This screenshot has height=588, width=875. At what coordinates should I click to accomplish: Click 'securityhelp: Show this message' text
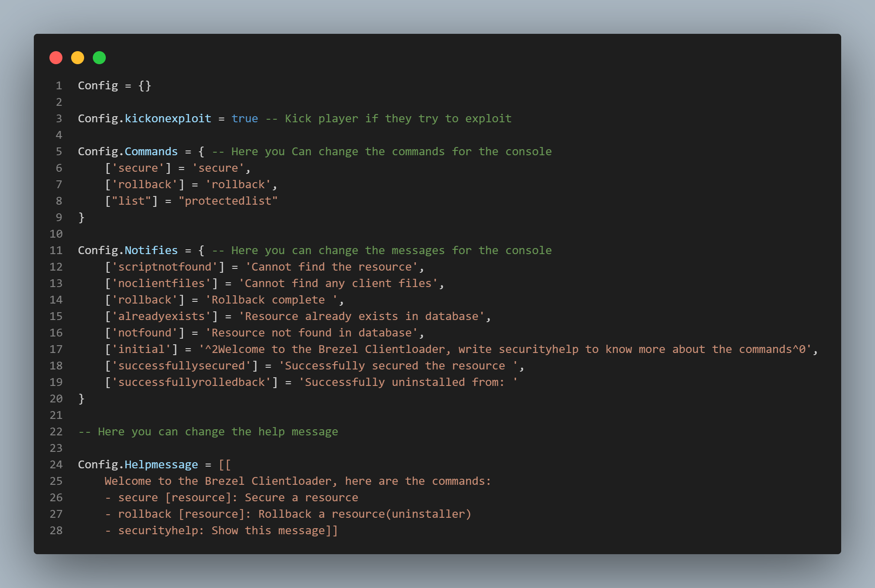coord(221,531)
